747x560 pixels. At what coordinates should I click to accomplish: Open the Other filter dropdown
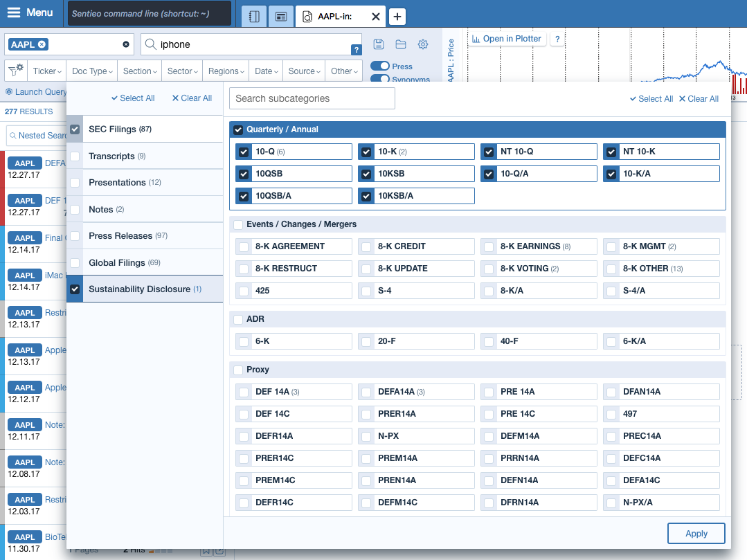(344, 71)
